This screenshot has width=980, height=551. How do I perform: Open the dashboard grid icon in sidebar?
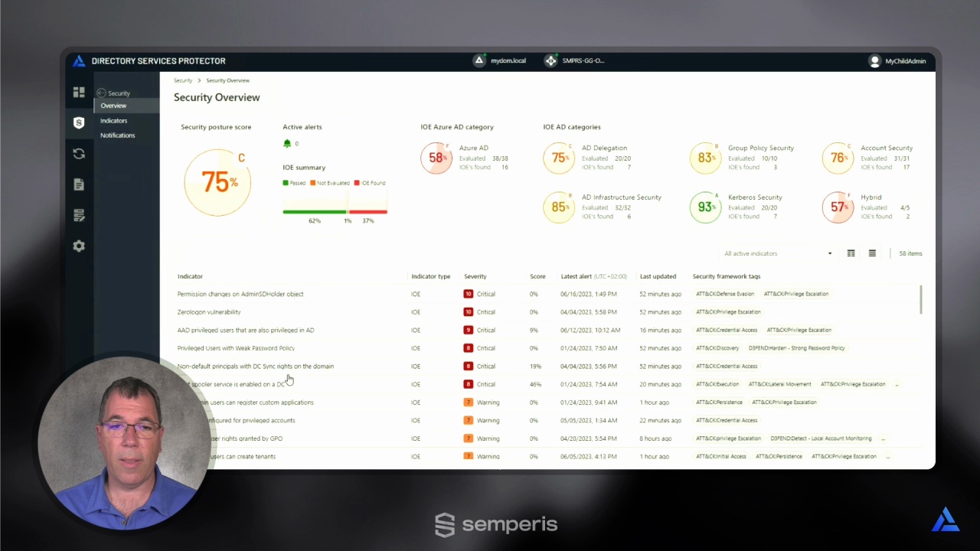(79, 92)
